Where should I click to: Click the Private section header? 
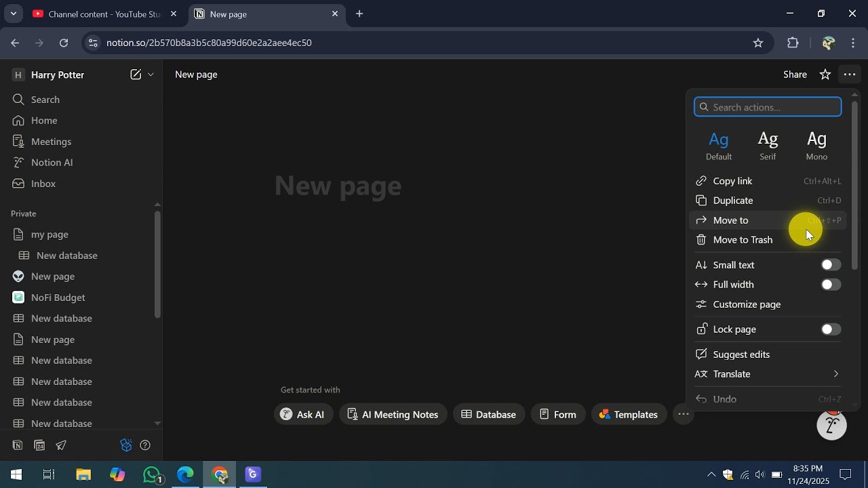click(24, 213)
